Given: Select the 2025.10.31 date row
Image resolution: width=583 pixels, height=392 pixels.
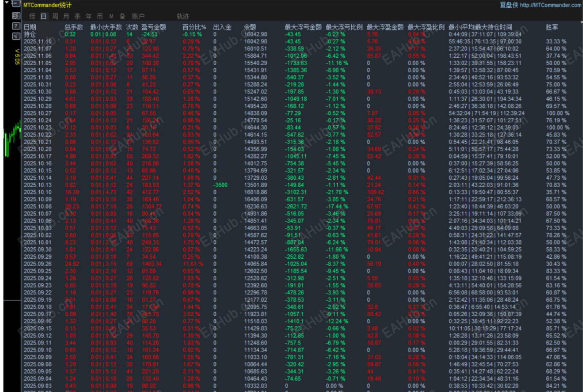Looking at the screenshot, I should point(38,85).
